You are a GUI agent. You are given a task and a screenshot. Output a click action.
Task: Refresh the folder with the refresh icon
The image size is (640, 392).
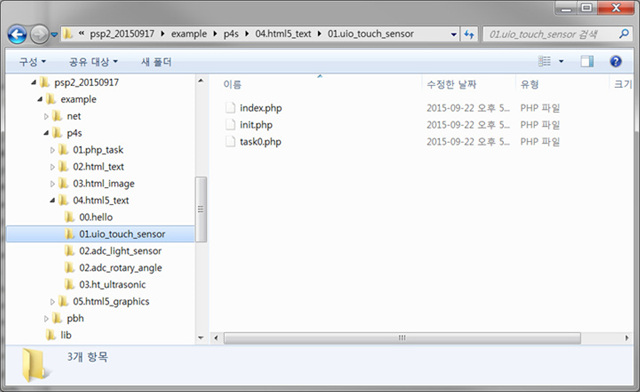pyautogui.click(x=469, y=34)
